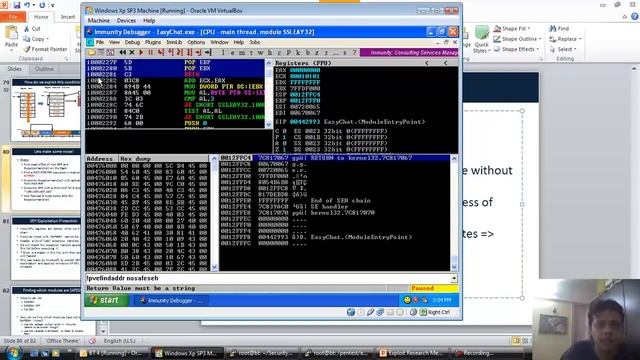The height and width of the screenshot is (360, 640).
Task: Expand the Copy dropdown arrow in PowerPoint
Action: pos(47,39)
